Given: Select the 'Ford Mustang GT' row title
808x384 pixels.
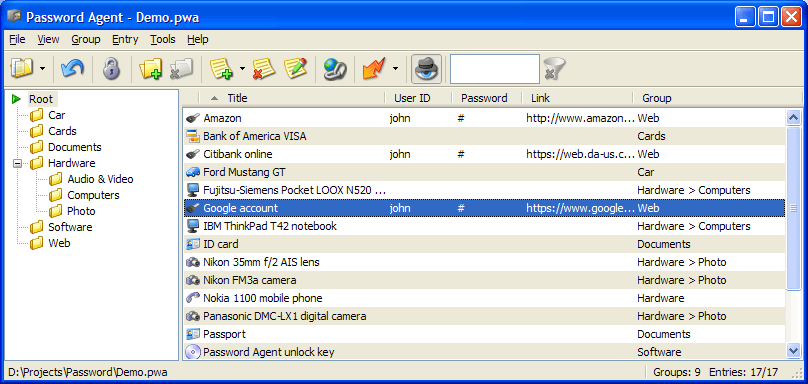Looking at the screenshot, I should point(244,172).
